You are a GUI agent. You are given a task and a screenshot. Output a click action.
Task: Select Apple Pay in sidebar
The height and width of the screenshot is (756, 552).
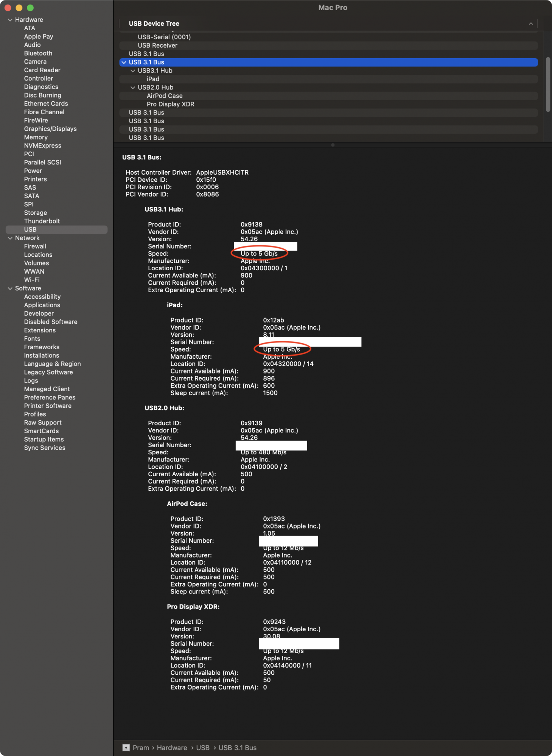[x=39, y=36]
